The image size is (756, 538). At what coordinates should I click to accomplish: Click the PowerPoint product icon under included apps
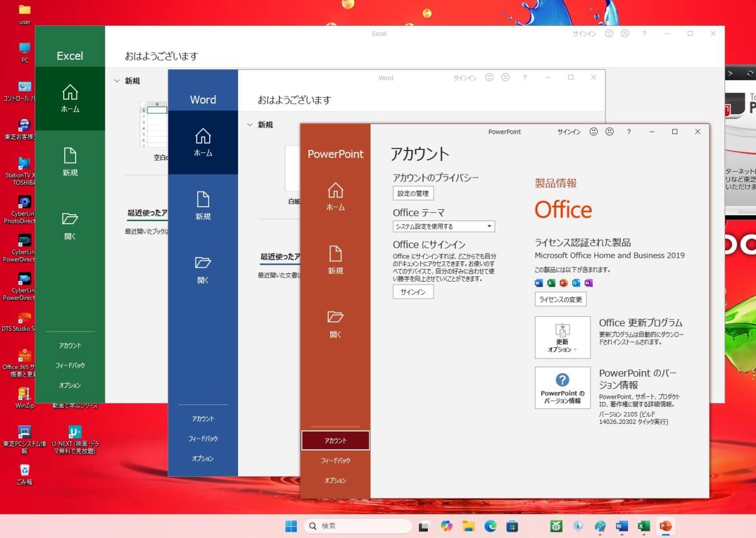click(x=564, y=283)
